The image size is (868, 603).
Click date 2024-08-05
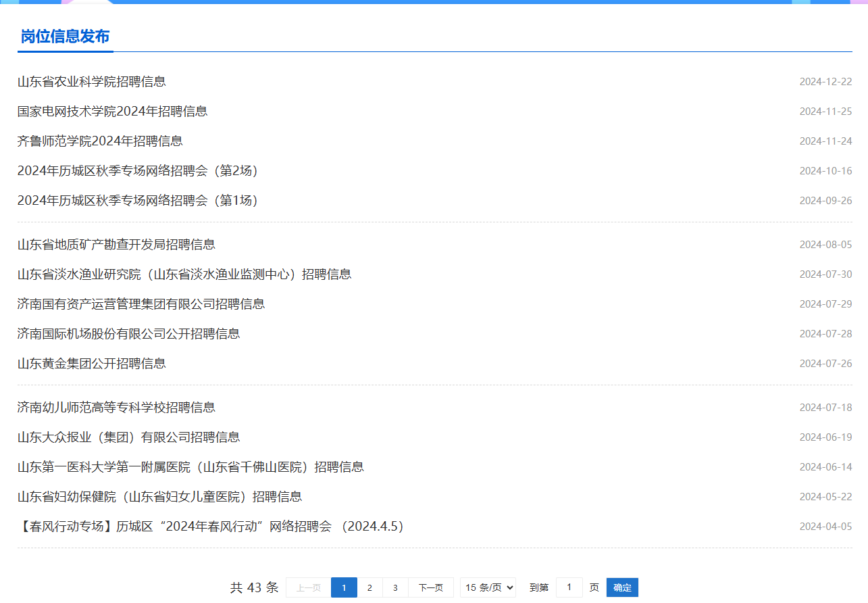[825, 245]
